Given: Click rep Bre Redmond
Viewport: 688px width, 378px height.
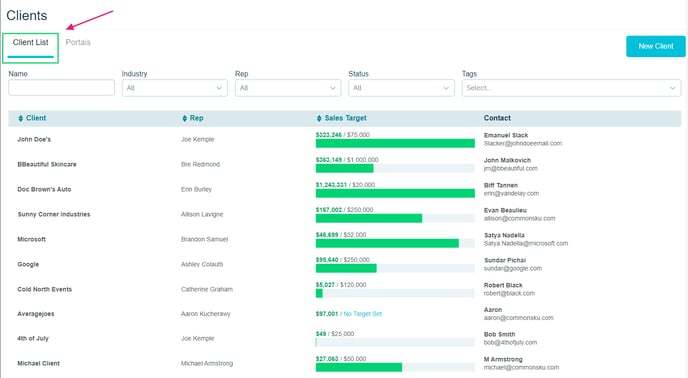Looking at the screenshot, I should coord(200,164).
